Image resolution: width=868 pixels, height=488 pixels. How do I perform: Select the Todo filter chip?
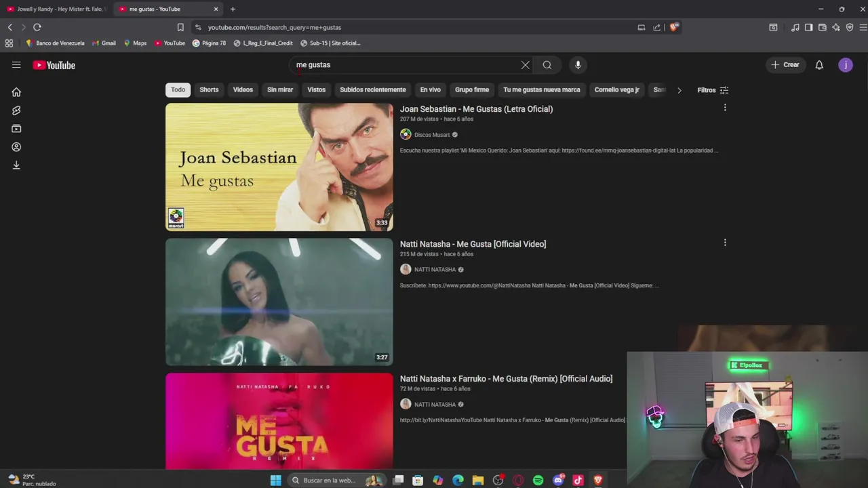178,89
